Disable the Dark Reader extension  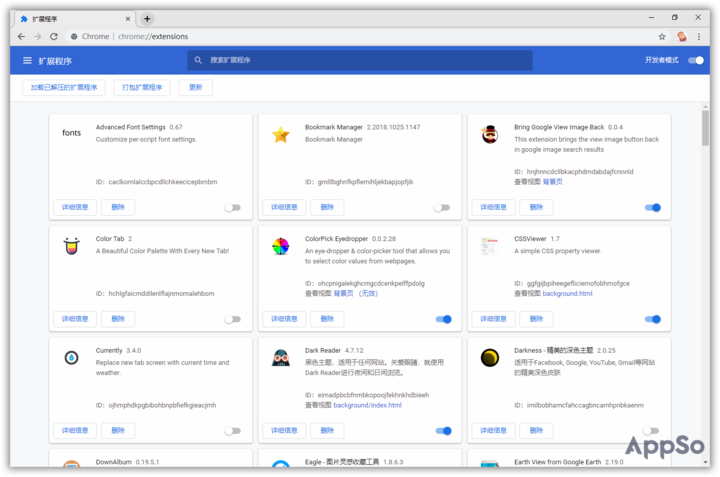tap(444, 431)
